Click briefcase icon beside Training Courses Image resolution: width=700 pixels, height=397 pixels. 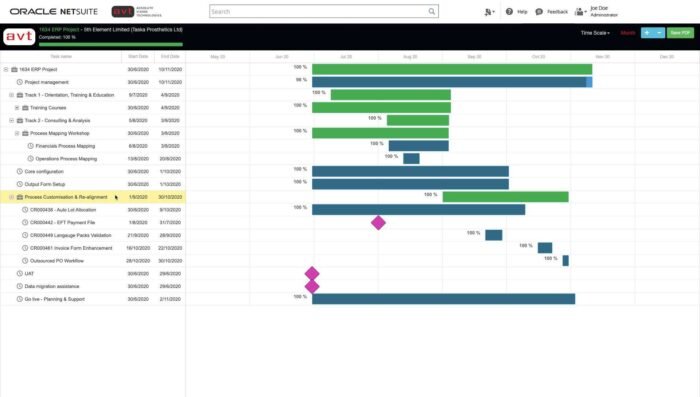coord(25,108)
